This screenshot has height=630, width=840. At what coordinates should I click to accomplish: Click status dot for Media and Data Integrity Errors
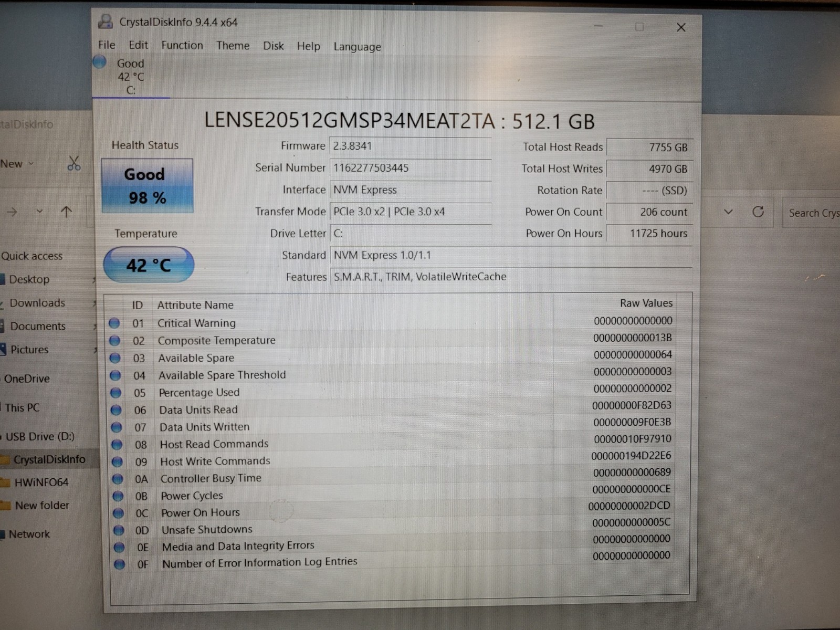pos(119,548)
